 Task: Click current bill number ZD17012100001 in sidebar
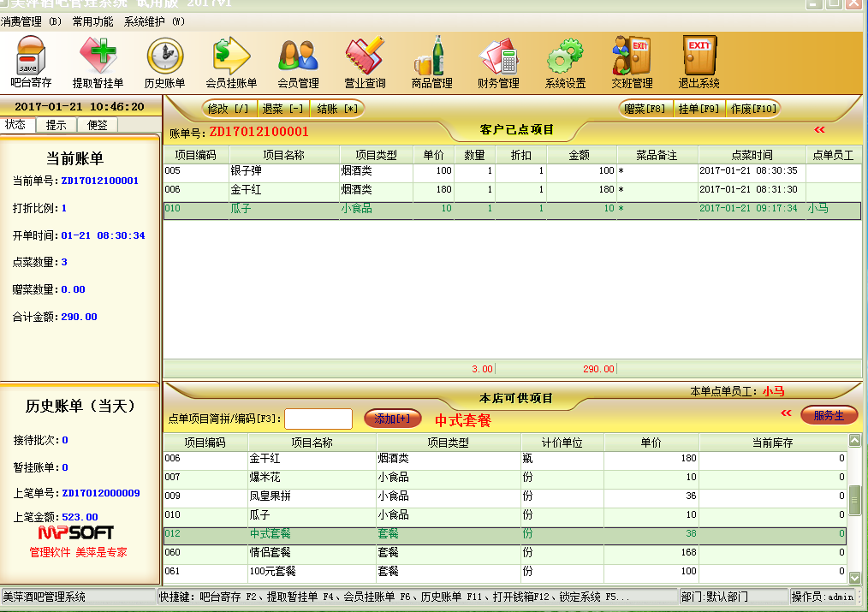99,181
